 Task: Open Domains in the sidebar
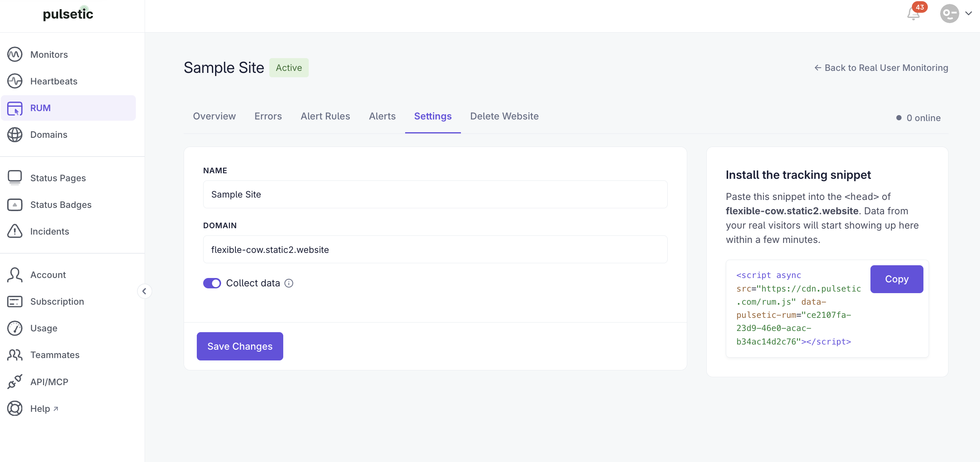68,135
